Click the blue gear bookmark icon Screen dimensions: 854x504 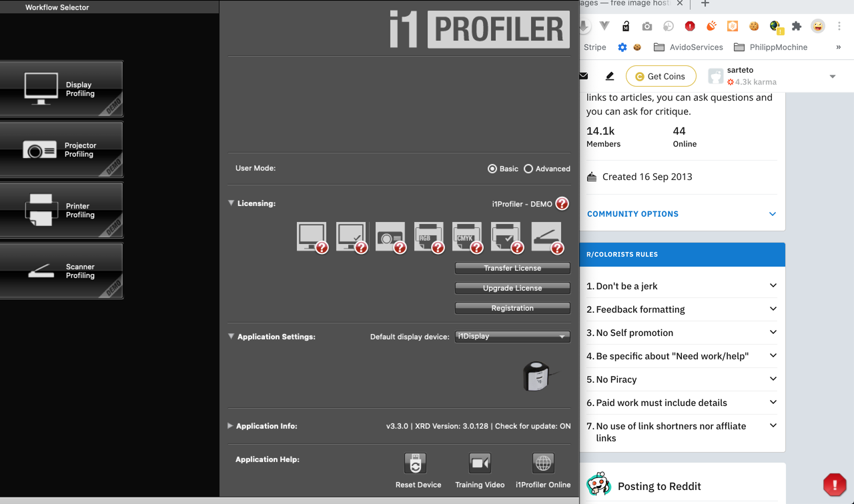pyautogui.click(x=622, y=47)
